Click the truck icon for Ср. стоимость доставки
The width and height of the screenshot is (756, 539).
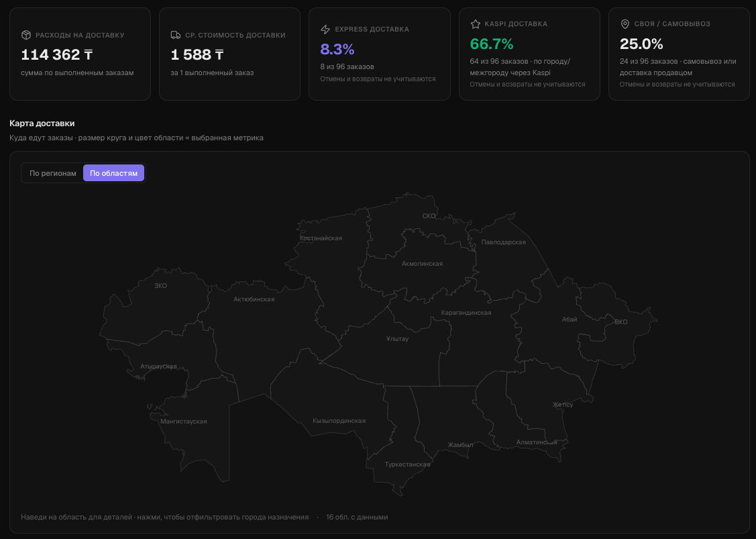[x=176, y=35]
